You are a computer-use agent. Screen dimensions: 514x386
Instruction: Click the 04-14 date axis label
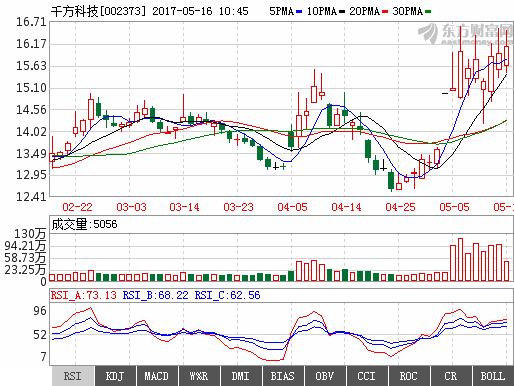click(346, 207)
